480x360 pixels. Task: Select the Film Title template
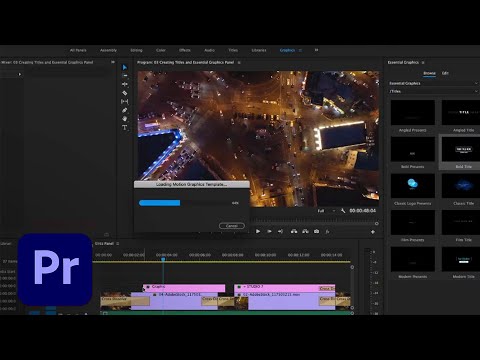click(x=461, y=226)
